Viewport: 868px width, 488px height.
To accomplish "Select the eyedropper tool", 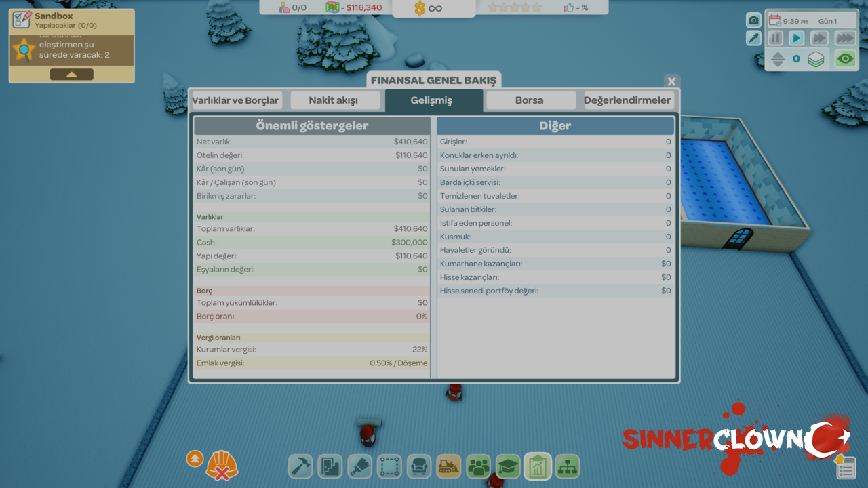I will 753,39.
